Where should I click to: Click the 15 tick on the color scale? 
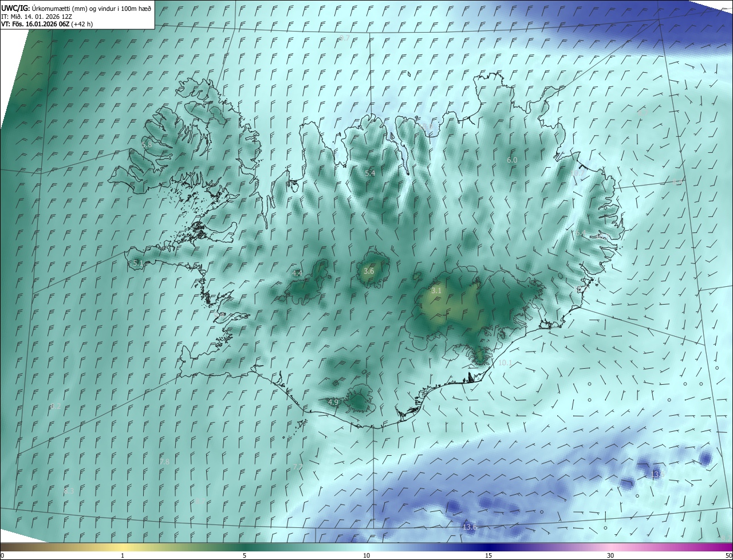(x=488, y=555)
